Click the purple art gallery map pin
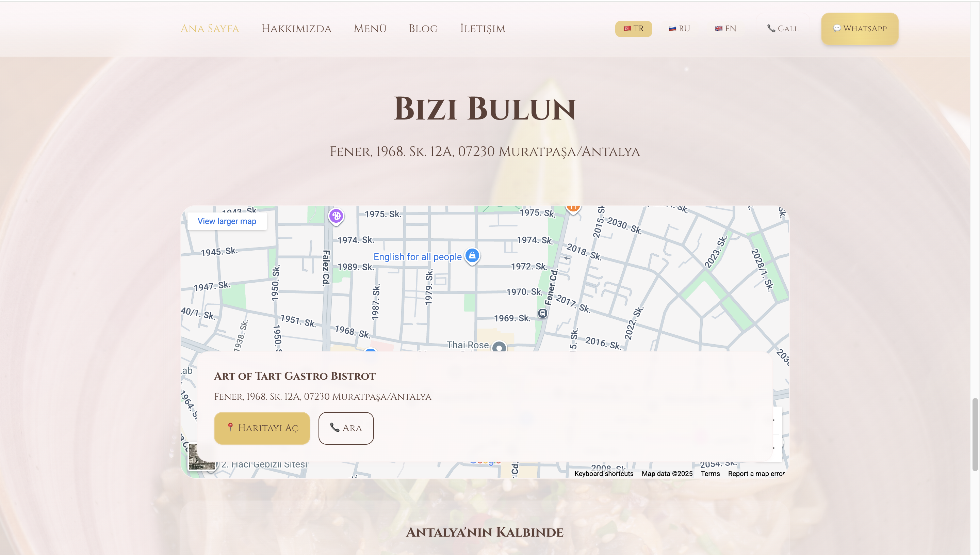Viewport: 980px width, 555px height. pos(336,216)
